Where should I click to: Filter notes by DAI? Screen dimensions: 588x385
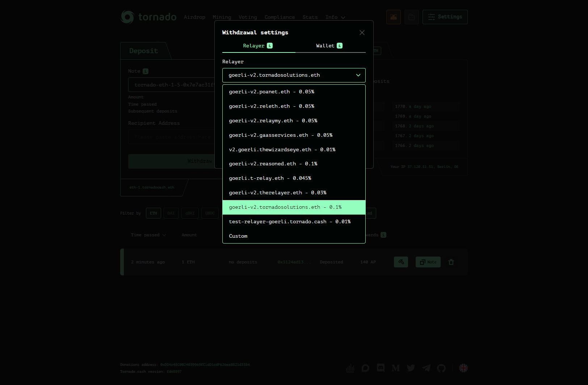171,213
